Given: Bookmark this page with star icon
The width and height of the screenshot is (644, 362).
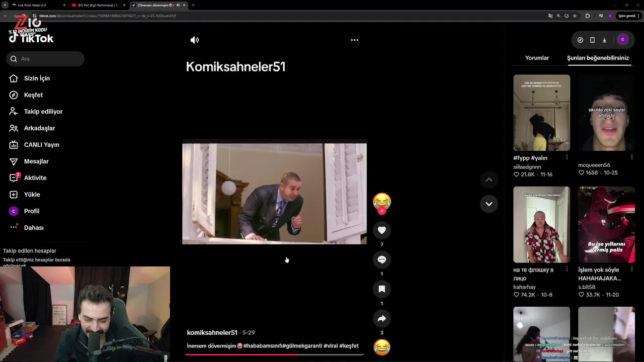Looking at the screenshot, I should click(575, 16).
